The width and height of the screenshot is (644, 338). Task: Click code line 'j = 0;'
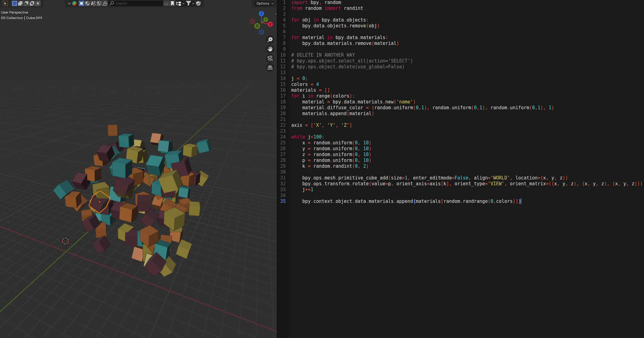coord(299,78)
